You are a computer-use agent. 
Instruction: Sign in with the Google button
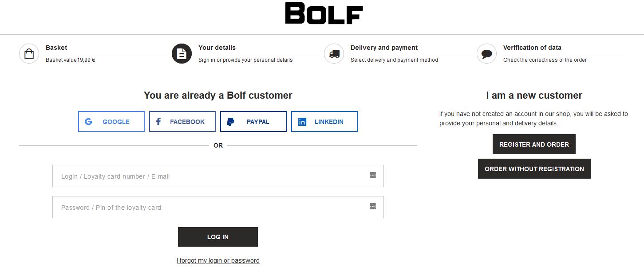[111, 122]
